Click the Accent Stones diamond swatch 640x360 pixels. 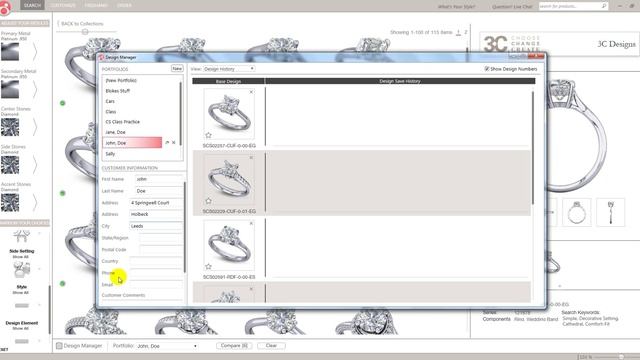(10, 202)
